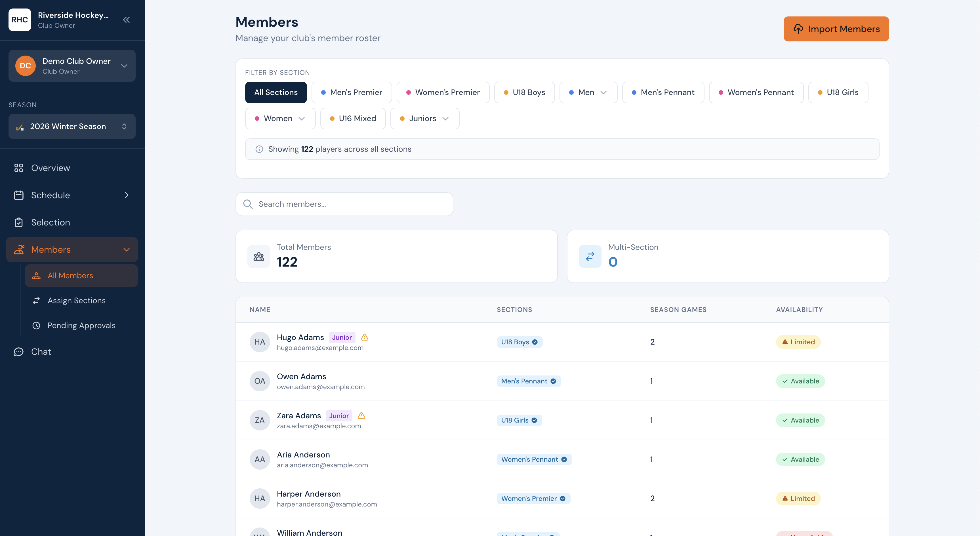Filter by U18 Boys section
This screenshot has width=980, height=536.
click(x=524, y=92)
